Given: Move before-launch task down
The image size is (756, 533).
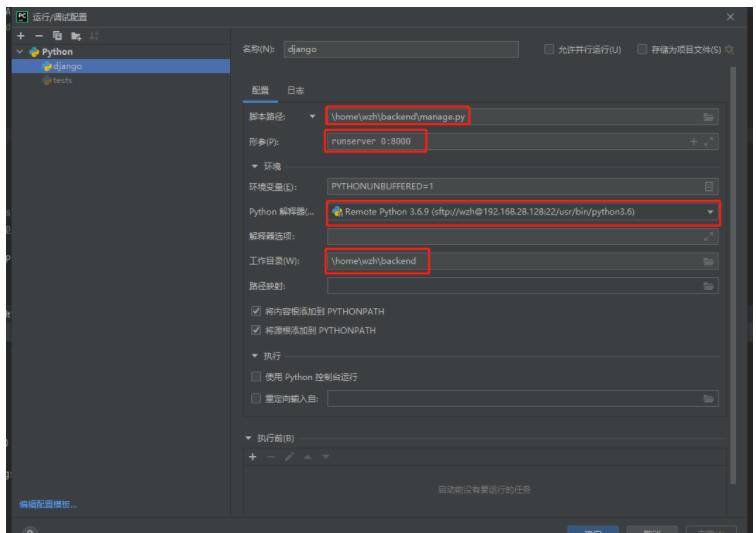Looking at the screenshot, I should pos(326,456).
